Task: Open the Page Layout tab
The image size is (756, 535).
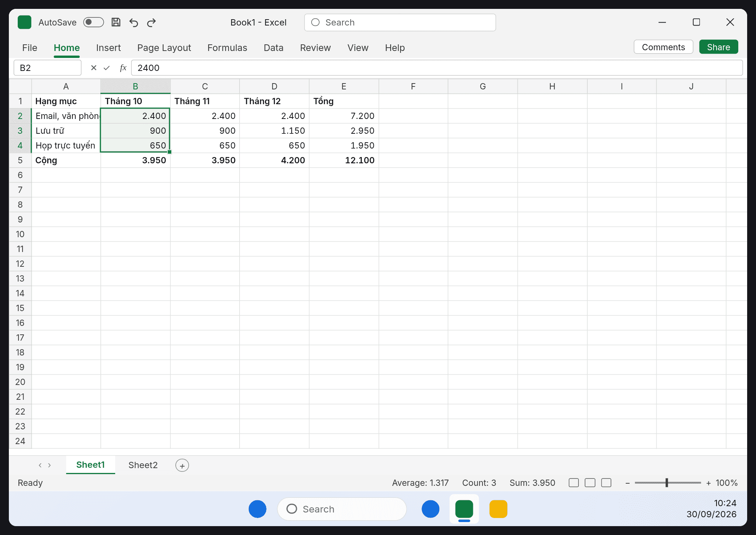Action: pos(164,48)
